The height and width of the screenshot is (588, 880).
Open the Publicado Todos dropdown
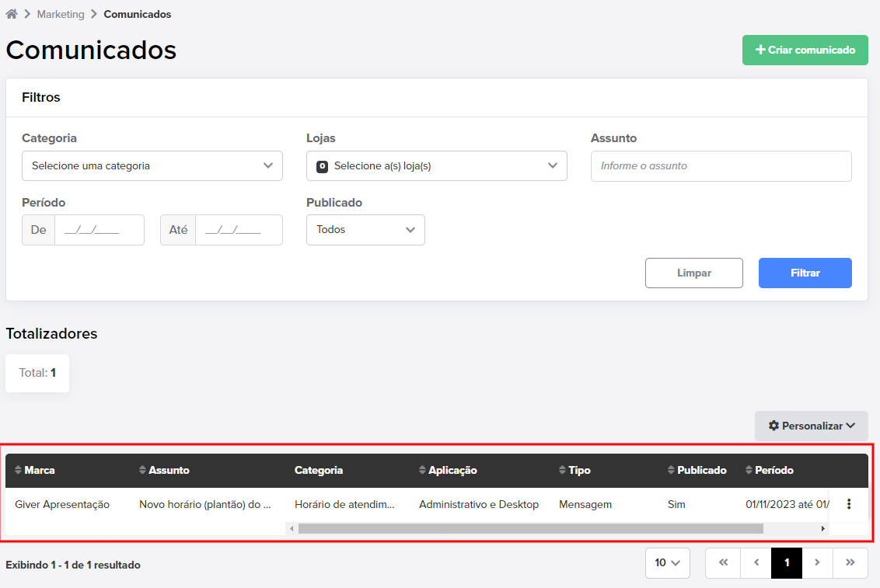pyautogui.click(x=365, y=230)
